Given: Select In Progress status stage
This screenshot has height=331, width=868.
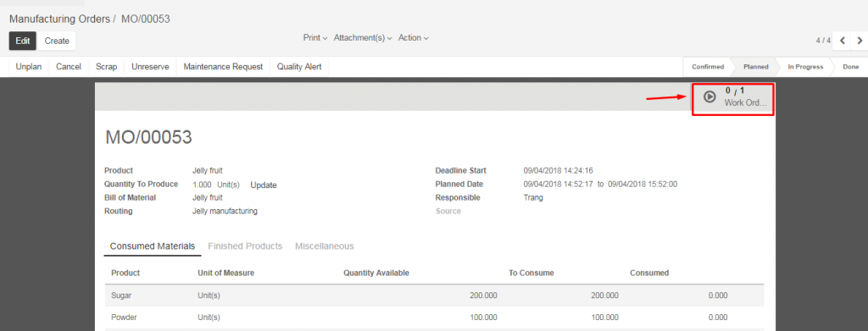Looking at the screenshot, I should click(x=805, y=67).
